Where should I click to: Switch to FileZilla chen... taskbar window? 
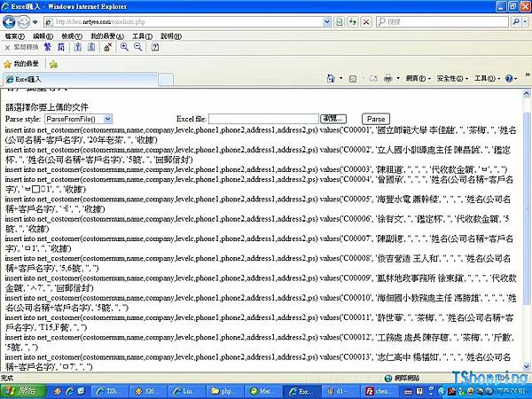tap(379, 392)
